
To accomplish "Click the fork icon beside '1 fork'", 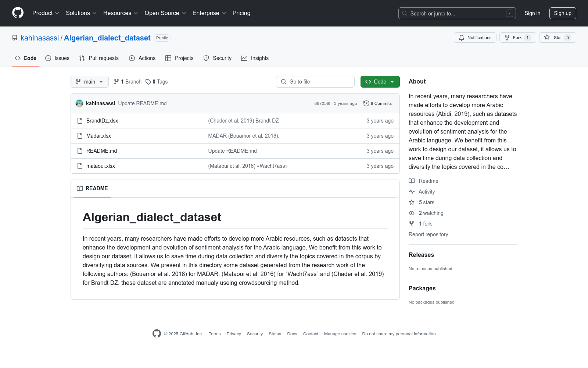I will coord(412,224).
